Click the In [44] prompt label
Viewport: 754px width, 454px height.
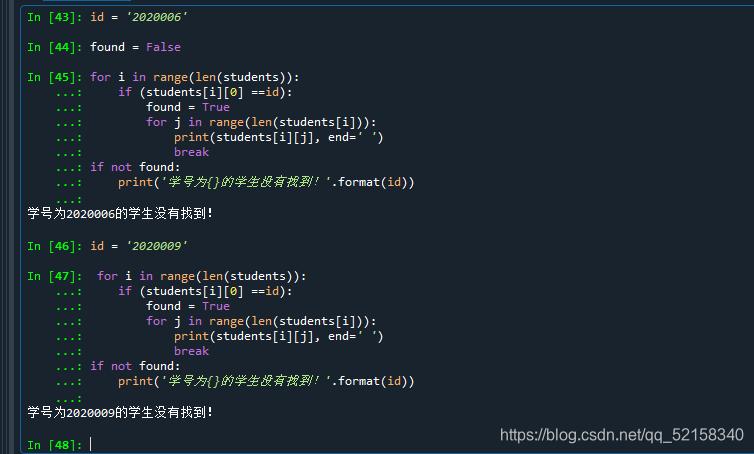point(55,47)
